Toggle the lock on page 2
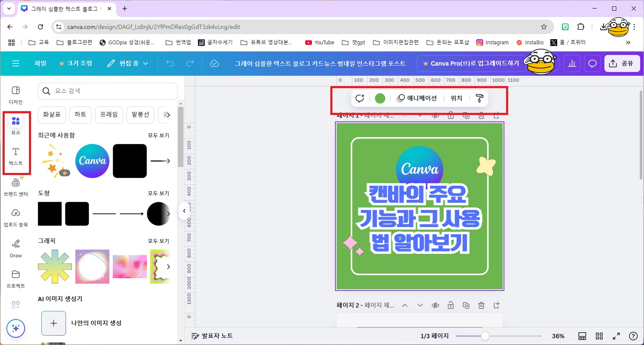 (451, 305)
